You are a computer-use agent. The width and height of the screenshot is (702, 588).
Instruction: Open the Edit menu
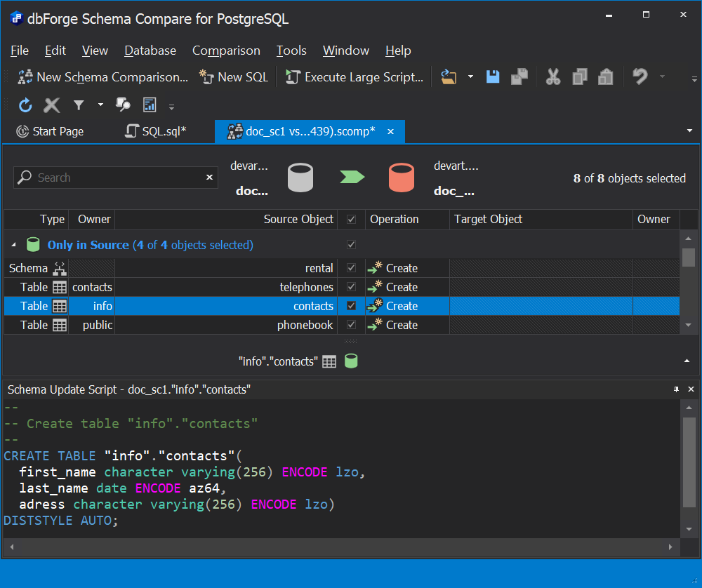click(55, 51)
